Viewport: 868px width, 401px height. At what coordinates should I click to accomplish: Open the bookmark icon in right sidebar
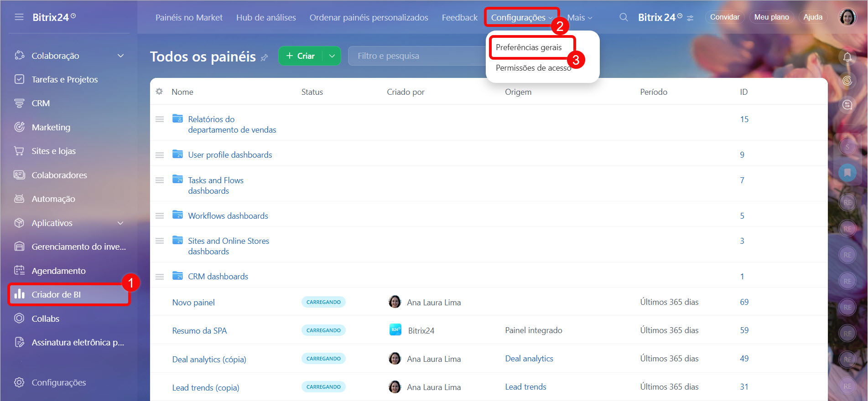847,173
